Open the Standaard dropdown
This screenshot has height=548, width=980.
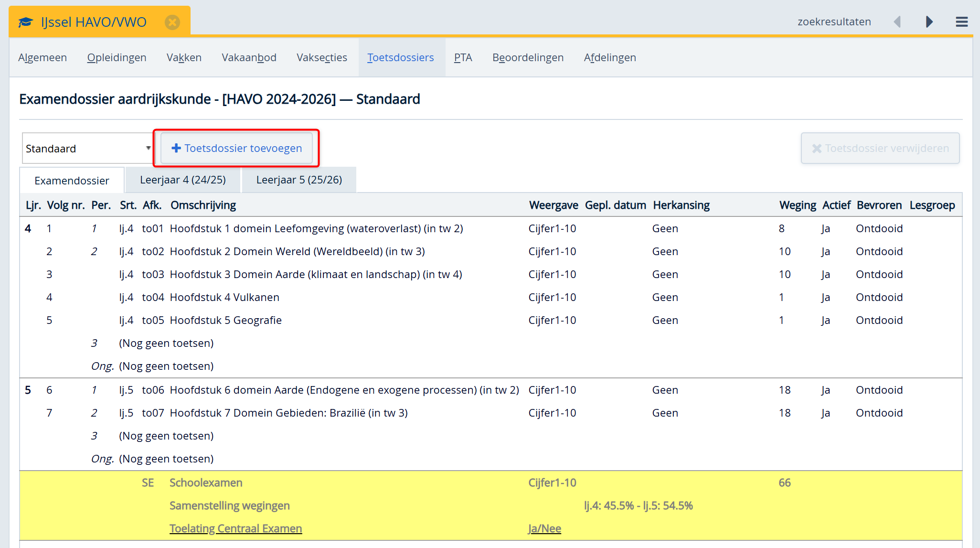[87, 149]
